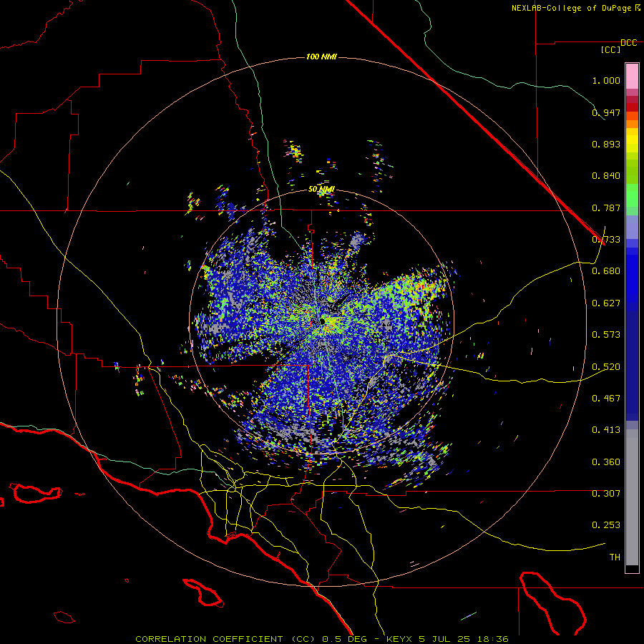This screenshot has width=644, height=644.
Task: Click the 0.840 scale value
Action: [606, 176]
